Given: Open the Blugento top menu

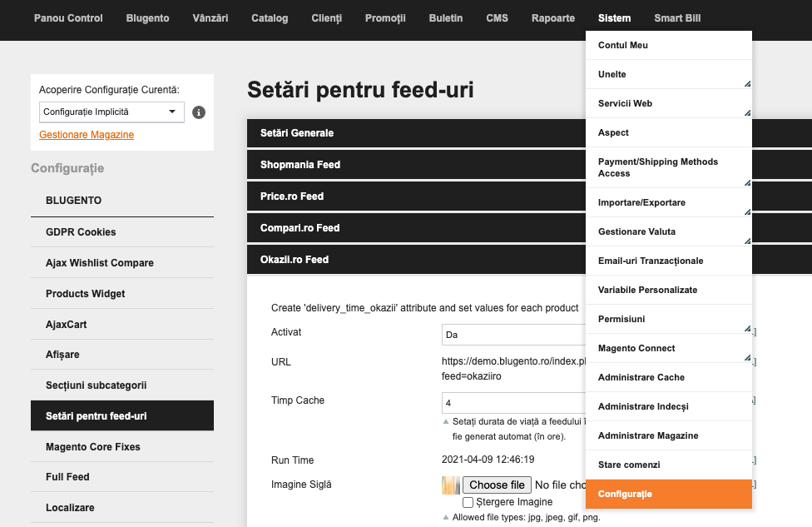Looking at the screenshot, I should (x=147, y=18).
